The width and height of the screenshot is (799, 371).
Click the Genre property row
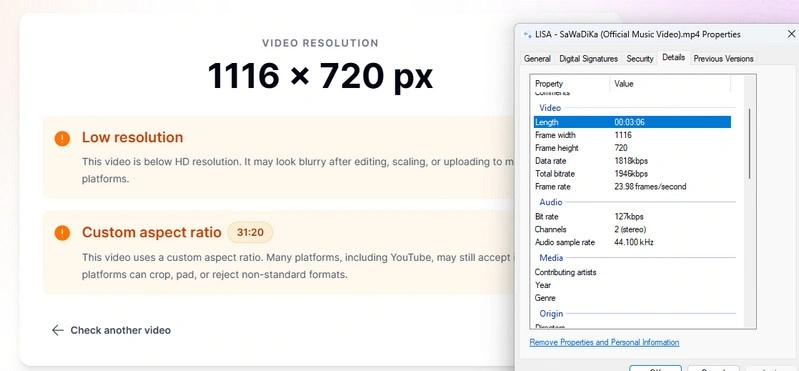click(632, 298)
